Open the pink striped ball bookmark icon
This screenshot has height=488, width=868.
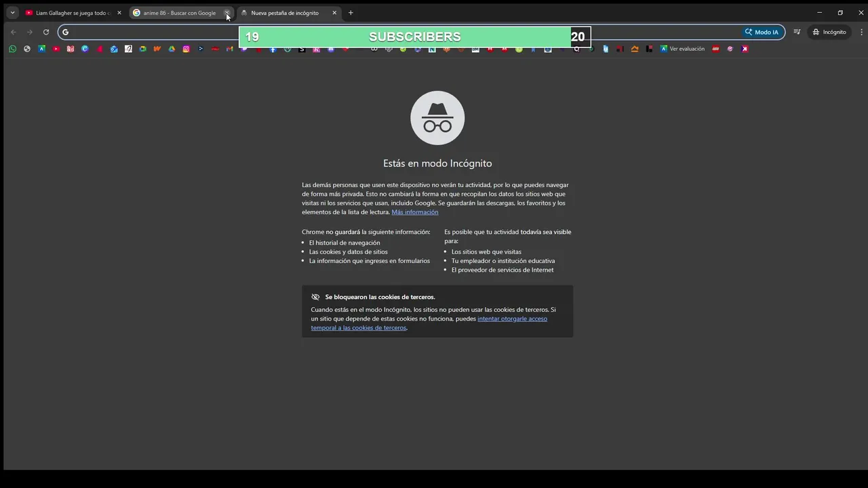(730, 49)
